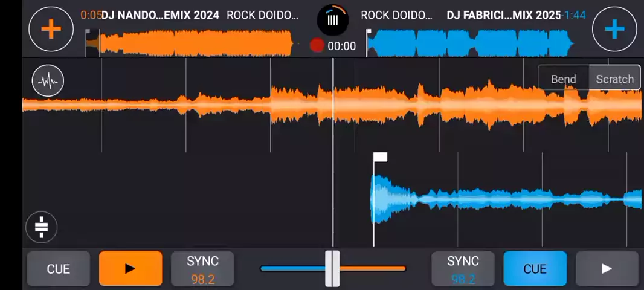Tap the blue CUE button on right deck
Screen dimensions: 644x290
tap(535, 269)
